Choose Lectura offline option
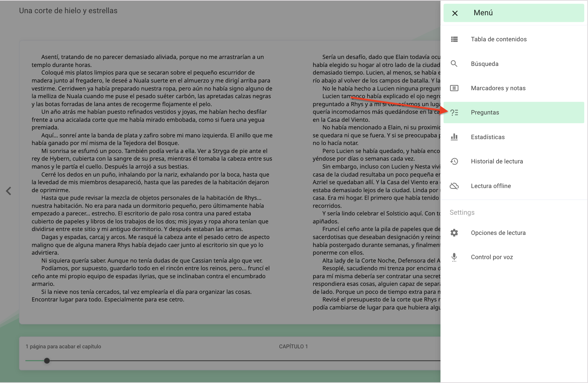Screen dimensions: 588x383 tap(514, 186)
